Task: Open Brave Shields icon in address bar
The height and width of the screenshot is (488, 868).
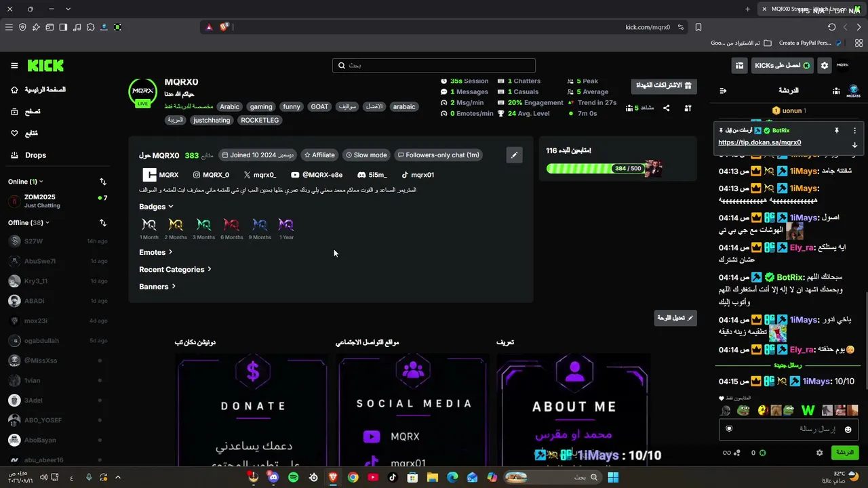Action: (x=223, y=27)
